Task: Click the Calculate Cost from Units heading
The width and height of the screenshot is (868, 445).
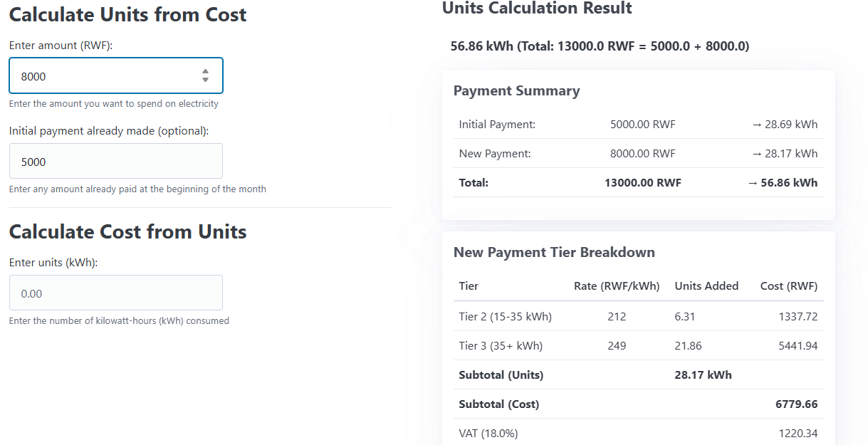Action: click(127, 231)
